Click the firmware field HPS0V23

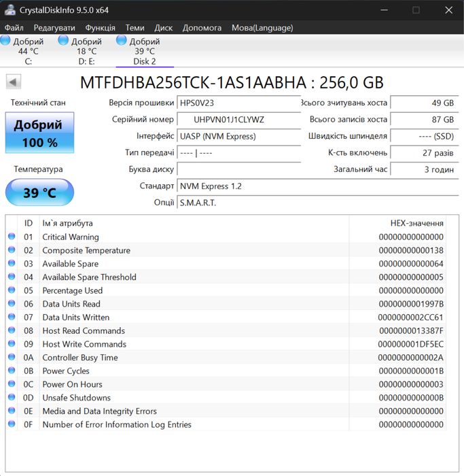point(238,103)
